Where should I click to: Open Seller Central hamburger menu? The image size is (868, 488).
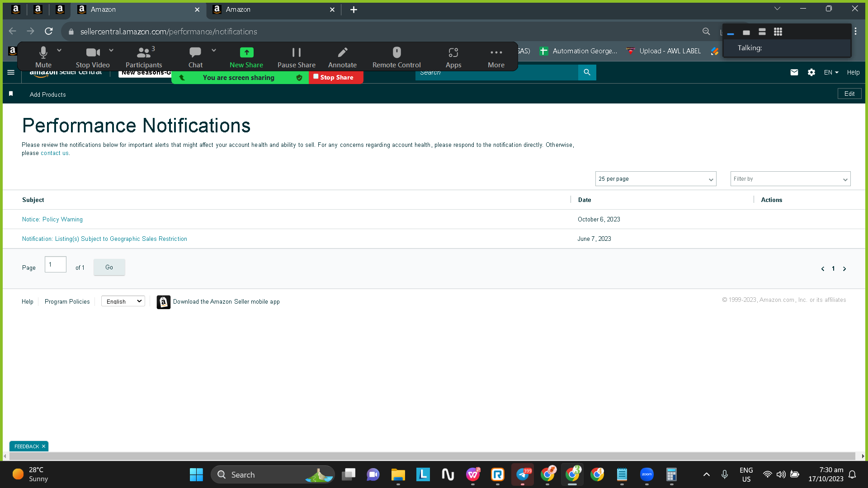[x=11, y=72]
